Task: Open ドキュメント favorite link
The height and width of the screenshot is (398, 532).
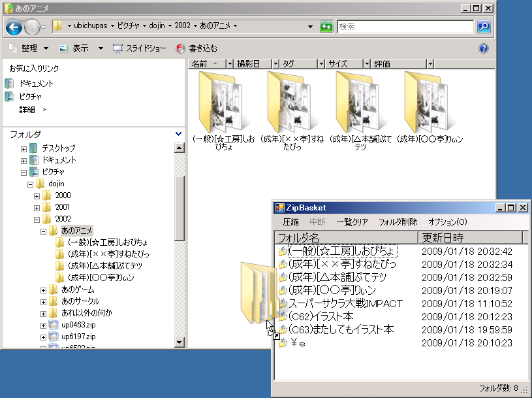Action: click(29, 83)
